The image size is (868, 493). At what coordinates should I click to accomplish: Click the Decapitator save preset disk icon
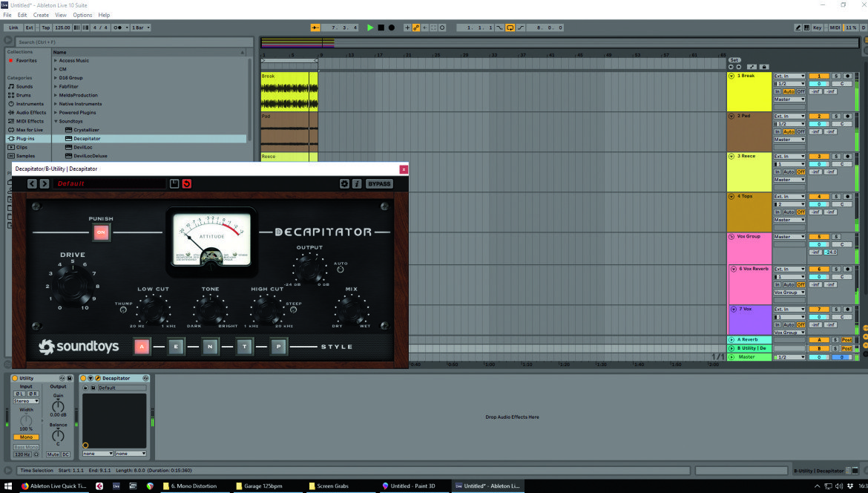coord(174,183)
